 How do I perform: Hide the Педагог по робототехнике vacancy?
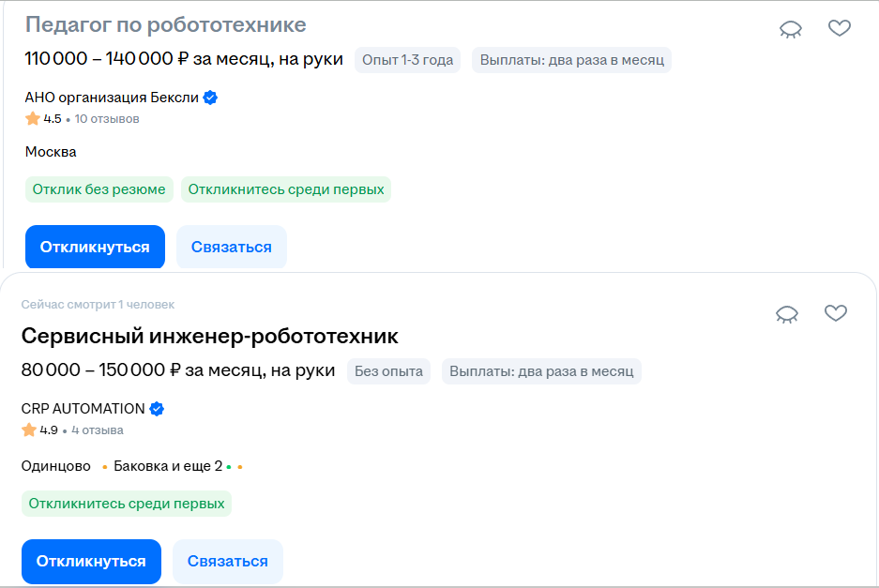coord(791,29)
